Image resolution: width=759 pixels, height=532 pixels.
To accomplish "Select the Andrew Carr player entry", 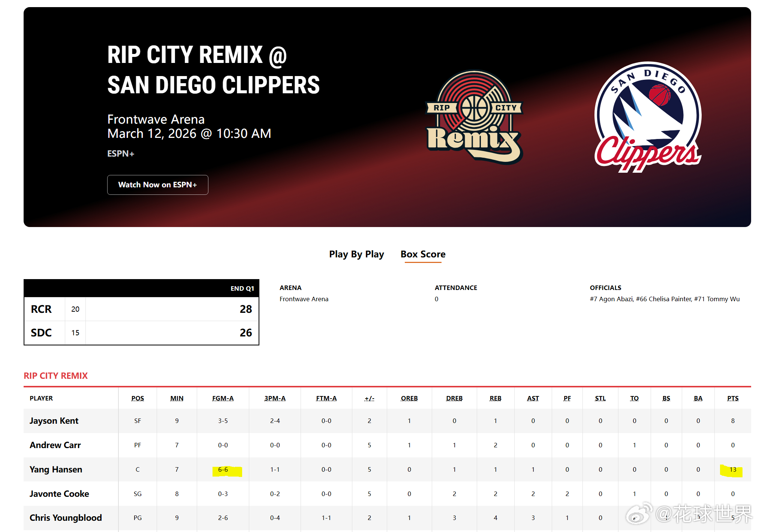I will pyautogui.click(x=55, y=445).
